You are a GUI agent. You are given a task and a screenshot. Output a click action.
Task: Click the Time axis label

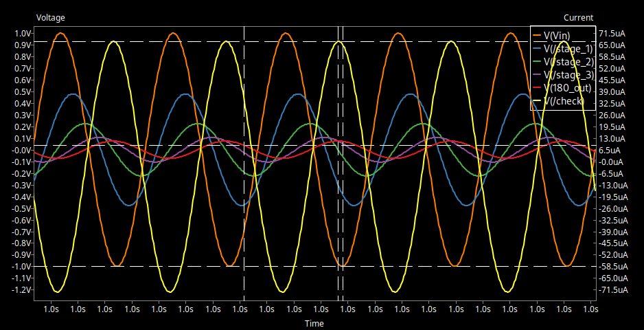[x=314, y=323]
